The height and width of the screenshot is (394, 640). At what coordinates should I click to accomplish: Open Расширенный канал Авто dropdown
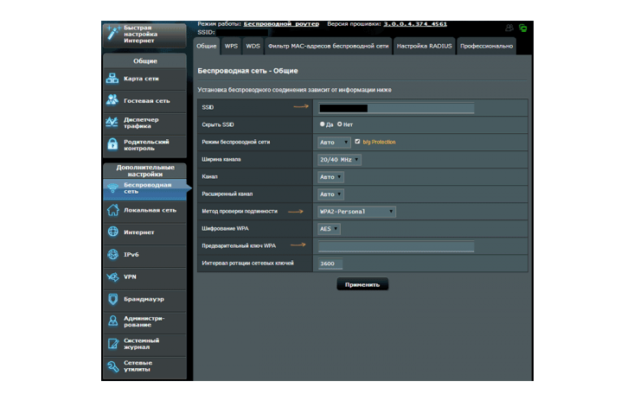pyautogui.click(x=331, y=194)
